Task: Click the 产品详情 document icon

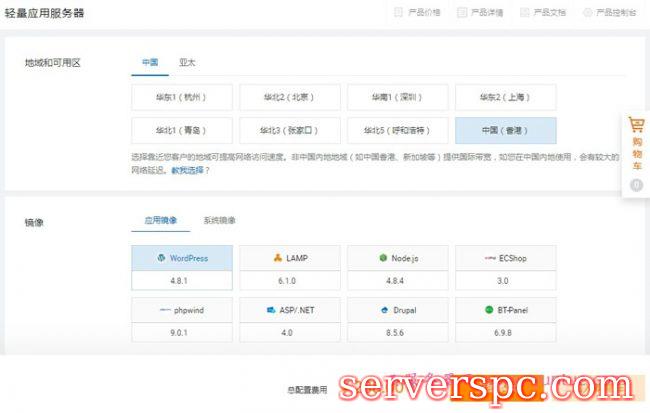Action: 462,13
